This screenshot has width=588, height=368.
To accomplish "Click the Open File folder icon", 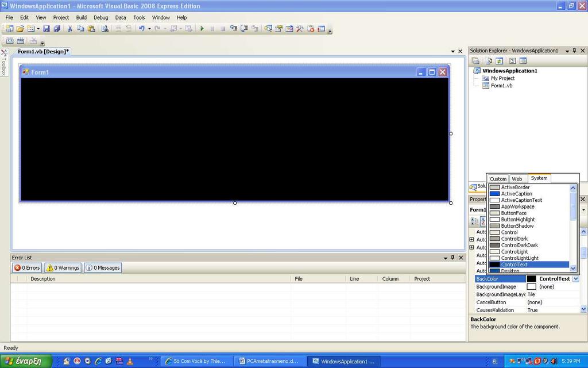I will point(20,29).
